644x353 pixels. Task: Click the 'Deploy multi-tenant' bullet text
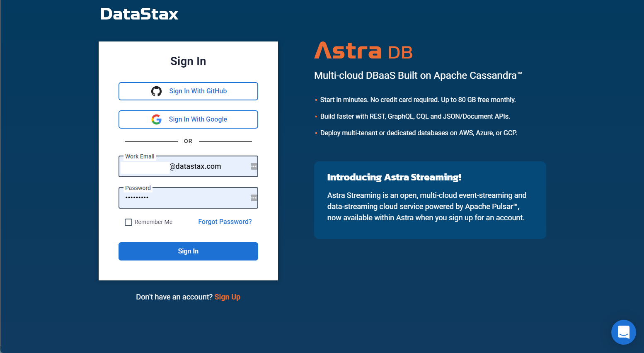tap(419, 133)
